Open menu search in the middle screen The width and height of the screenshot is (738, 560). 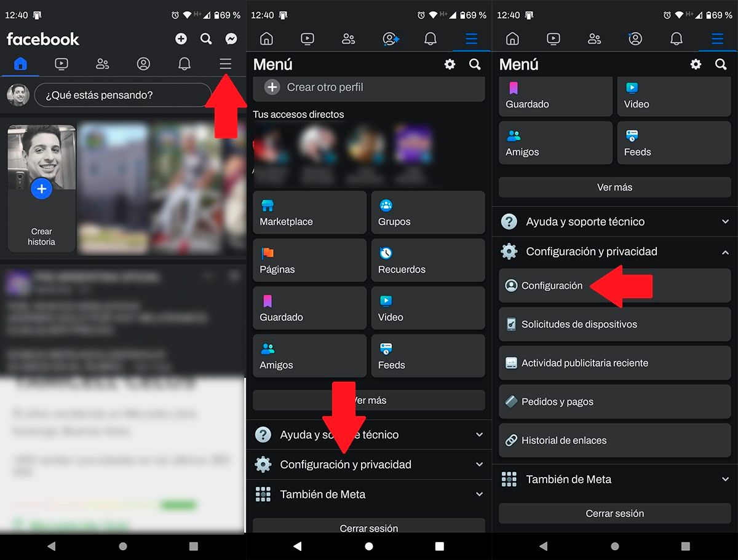pyautogui.click(x=475, y=64)
